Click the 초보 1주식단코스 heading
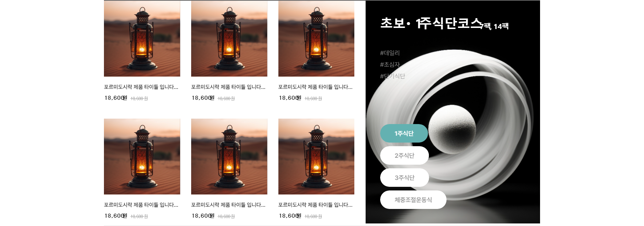Screen dimensions: 644x226 (x=432, y=23)
